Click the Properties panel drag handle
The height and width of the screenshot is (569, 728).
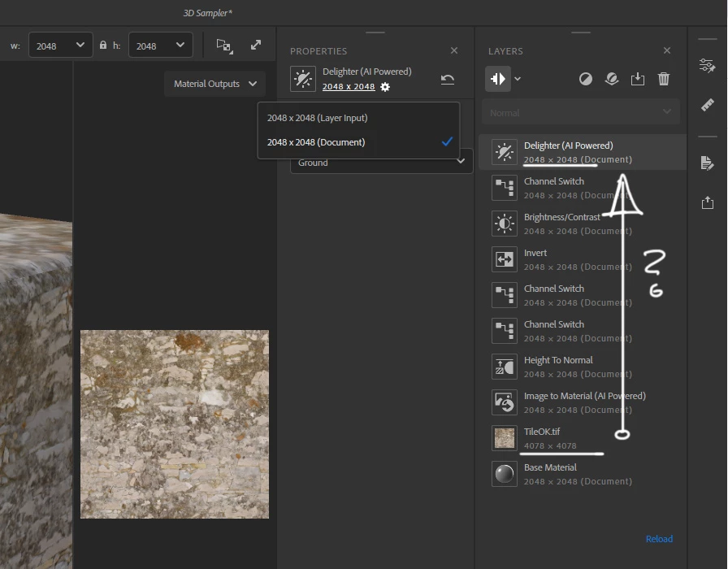(x=375, y=33)
